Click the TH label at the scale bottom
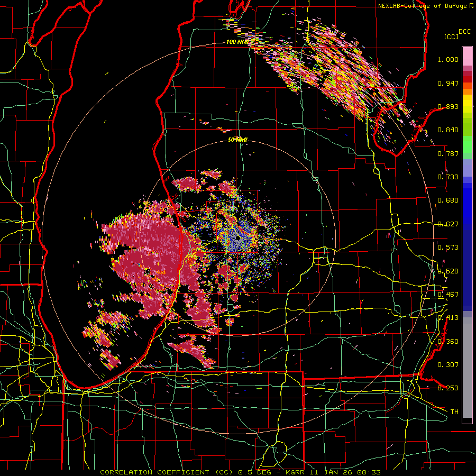 pyautogui.click(x=454, y=412)
